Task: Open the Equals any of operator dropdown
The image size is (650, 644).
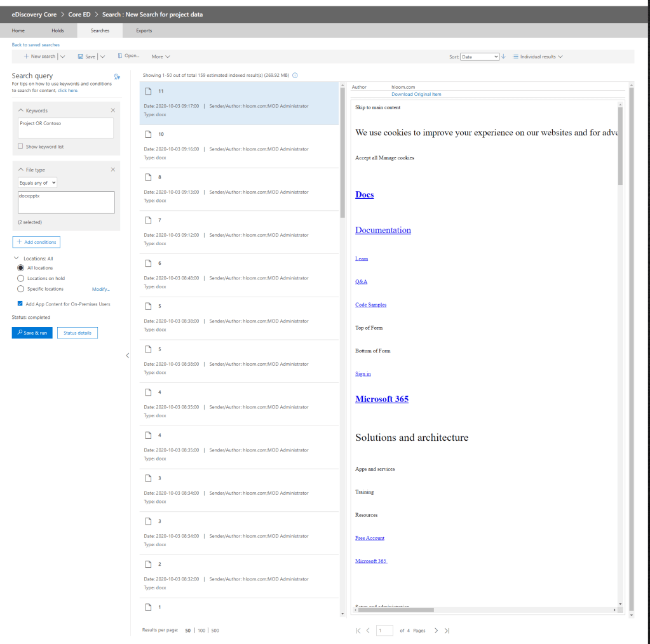Action: point(37,183)
